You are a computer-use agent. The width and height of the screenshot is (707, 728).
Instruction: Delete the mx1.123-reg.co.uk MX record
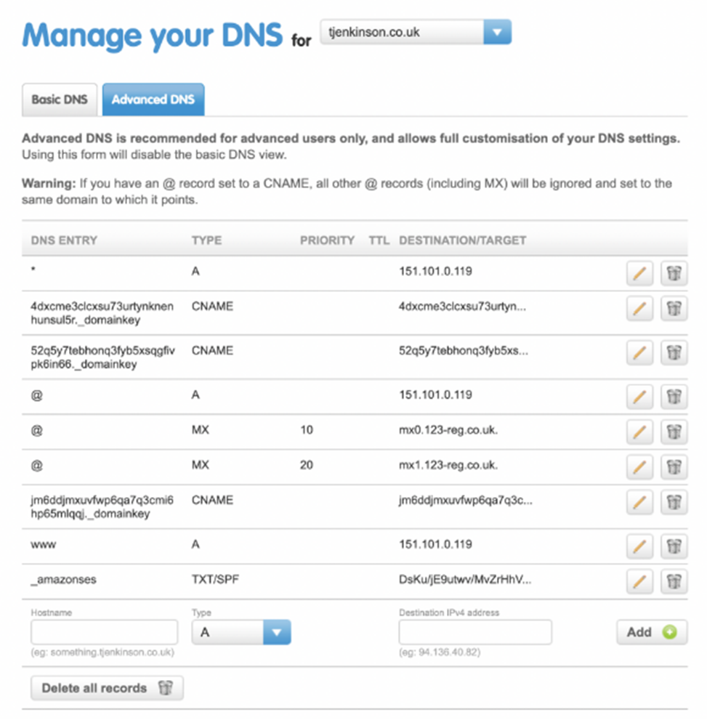674,466
